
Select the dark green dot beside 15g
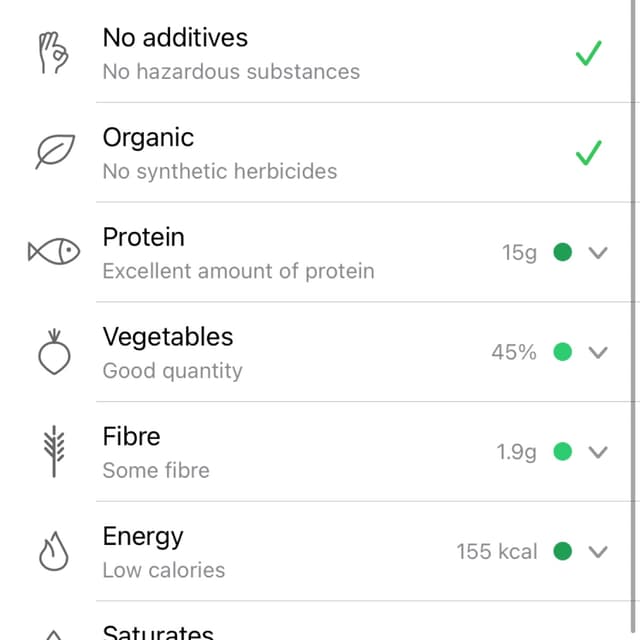tap(562, 252)
